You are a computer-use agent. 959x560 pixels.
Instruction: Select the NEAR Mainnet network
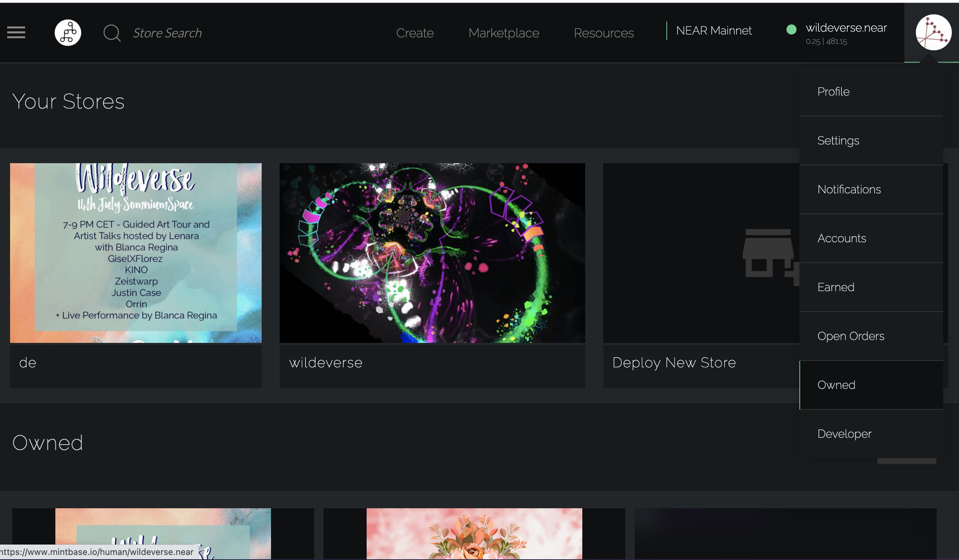coord(713,31)
